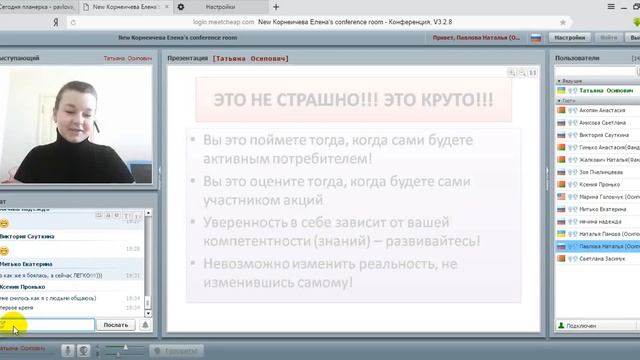The width and height of the screenshot is (640, 360).
Task: Click the chat scrollbar down arrow
Action: pyautogui.click(x=148, y=313)
